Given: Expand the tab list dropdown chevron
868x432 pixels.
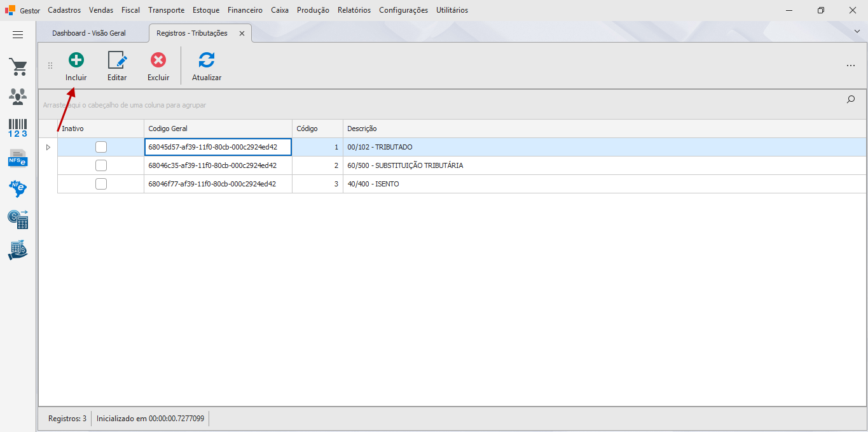Looking at the screenshot, I should click(x=857, y=31).
